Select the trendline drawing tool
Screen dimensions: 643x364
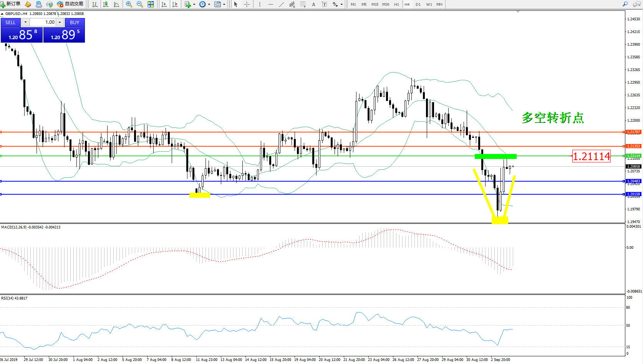click(282, 4)
